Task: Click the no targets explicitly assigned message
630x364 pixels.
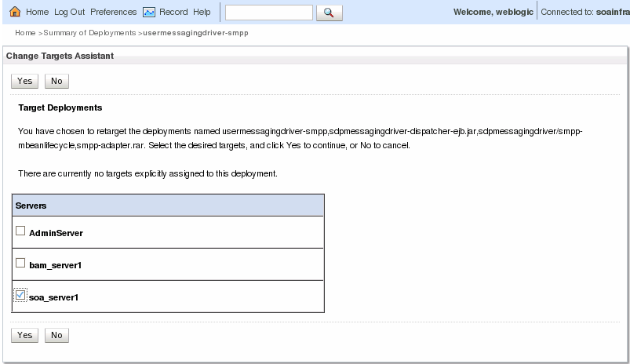Action: click(147, 173)
